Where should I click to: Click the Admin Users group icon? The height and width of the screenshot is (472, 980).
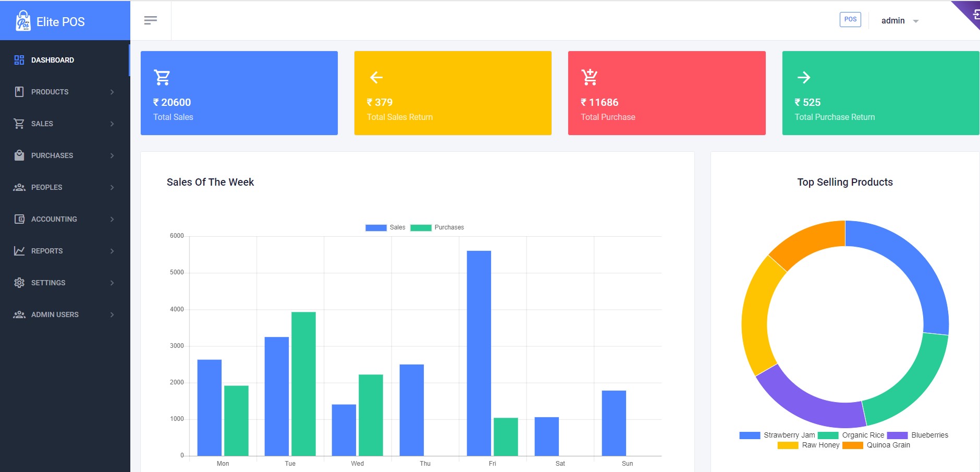click(x=19, y=314)
